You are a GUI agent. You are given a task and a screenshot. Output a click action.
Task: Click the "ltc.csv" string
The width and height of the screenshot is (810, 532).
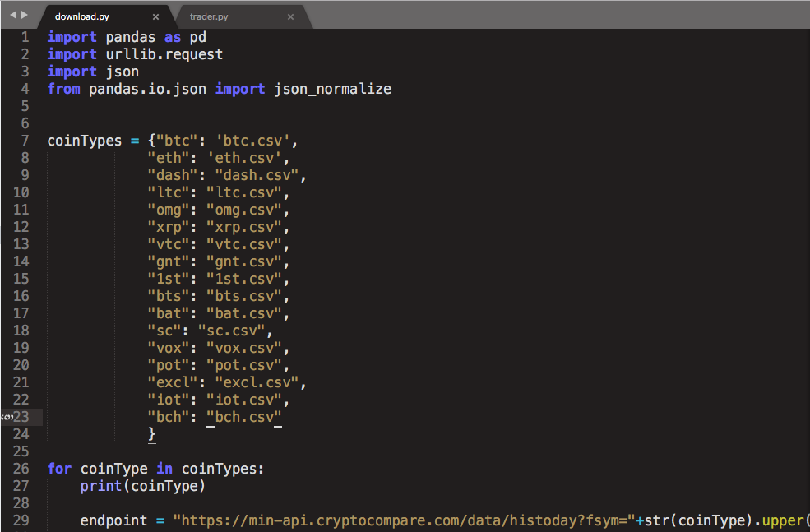point(244,192)
